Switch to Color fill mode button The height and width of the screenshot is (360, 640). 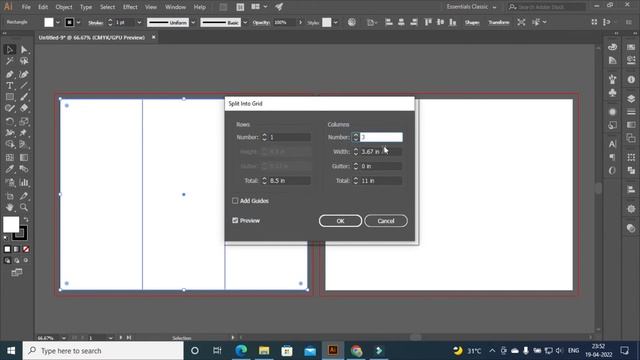pos(7,249)
